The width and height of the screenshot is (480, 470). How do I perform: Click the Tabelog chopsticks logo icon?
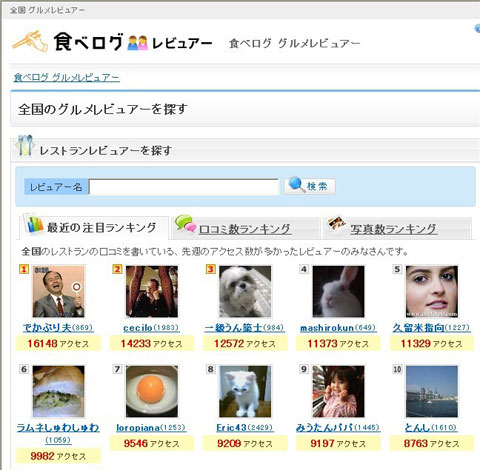[31, 42]
